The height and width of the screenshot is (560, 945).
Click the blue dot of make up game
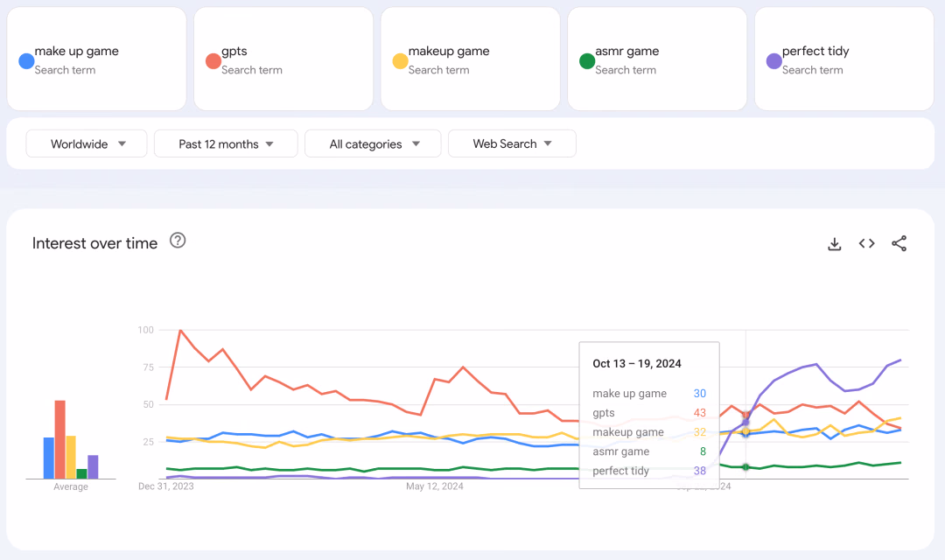tap(26, 61)
